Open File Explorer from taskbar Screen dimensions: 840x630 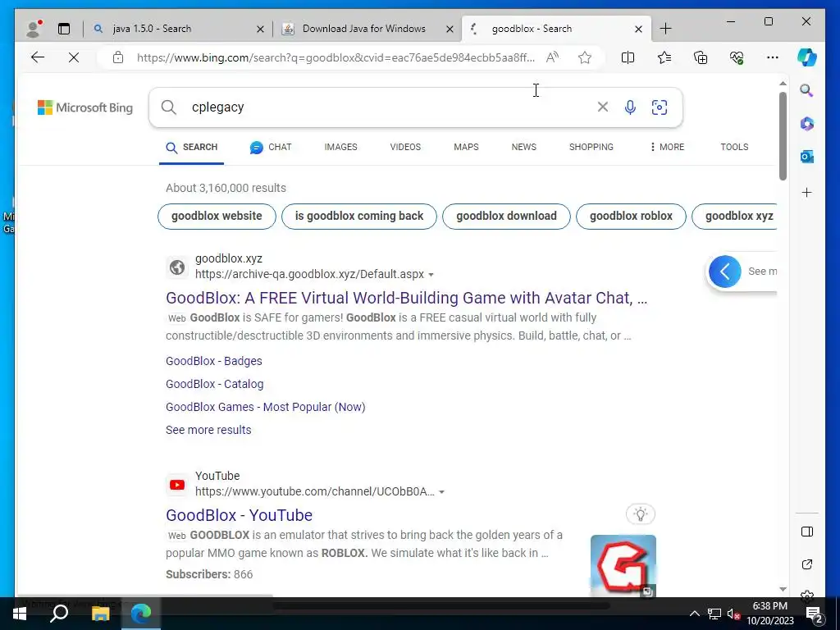point(100,614)
